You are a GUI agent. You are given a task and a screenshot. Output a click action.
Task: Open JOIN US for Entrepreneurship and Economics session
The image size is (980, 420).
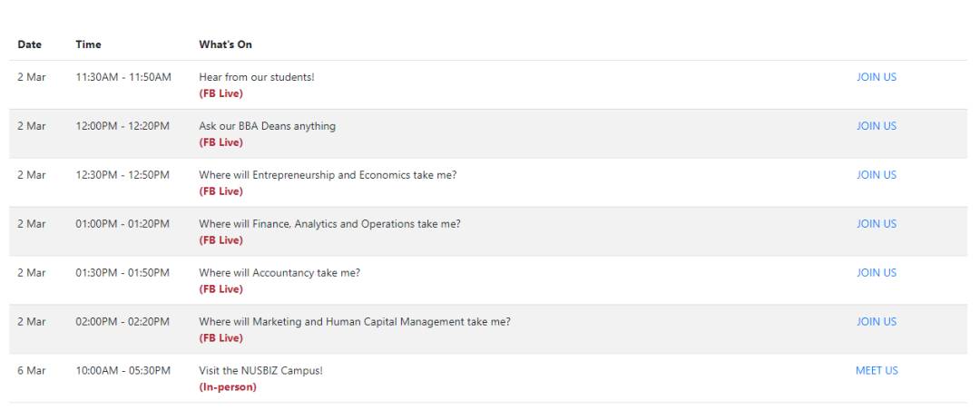[876, 175]
